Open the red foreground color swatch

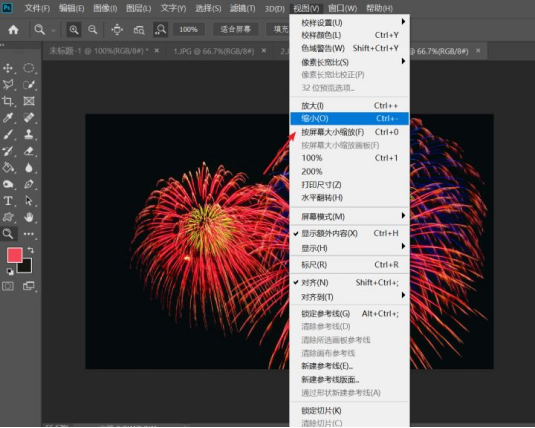click(15, 255)
